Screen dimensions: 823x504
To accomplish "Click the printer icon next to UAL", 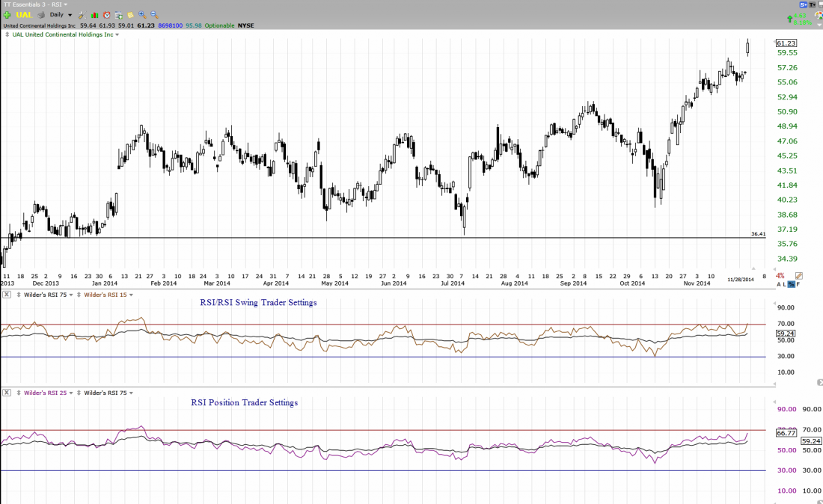I will coord(41,15).
